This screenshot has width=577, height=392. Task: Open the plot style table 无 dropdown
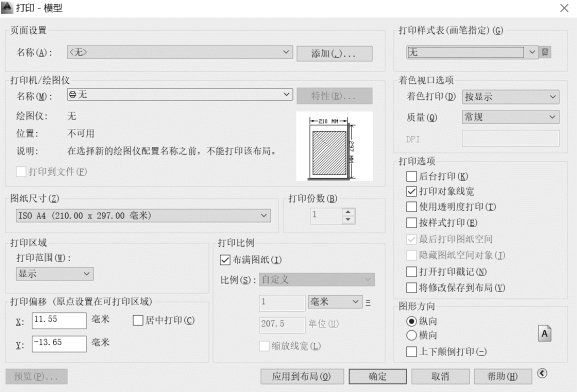click(472, 52)
